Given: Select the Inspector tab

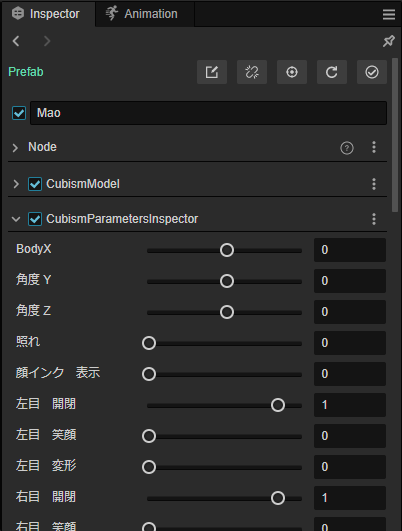Looking at the screenshot, I should (x=48, y=14).
